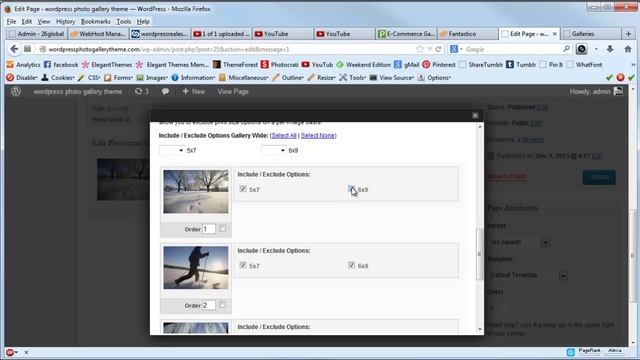Open the Parent page dropdown
Viewport: 640px width, 360px height.
coord(518,242)
